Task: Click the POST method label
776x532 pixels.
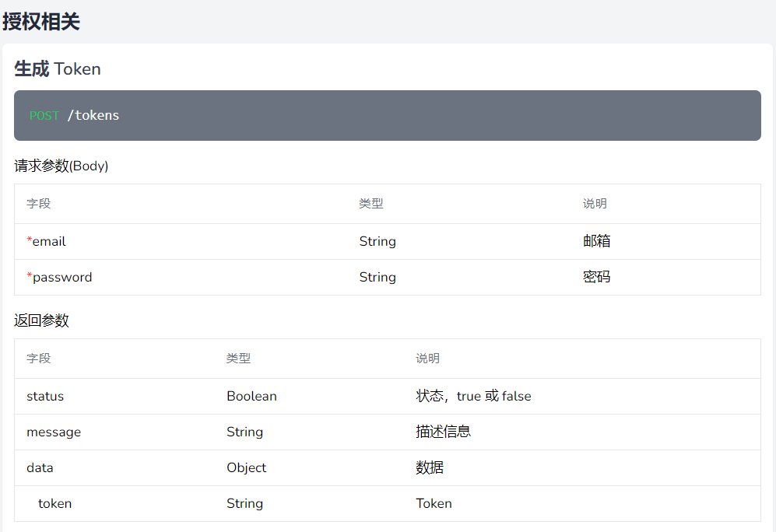Action: coord(44,116)
